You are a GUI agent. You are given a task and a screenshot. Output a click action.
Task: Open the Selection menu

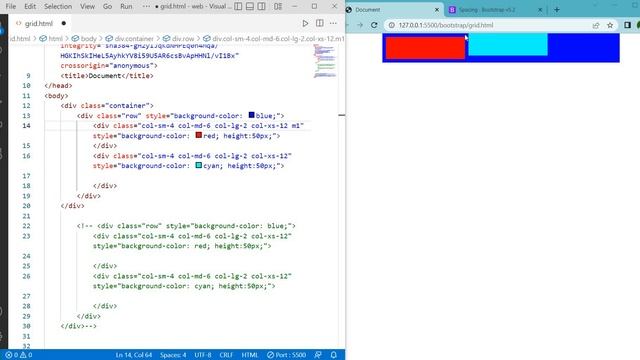58,7
